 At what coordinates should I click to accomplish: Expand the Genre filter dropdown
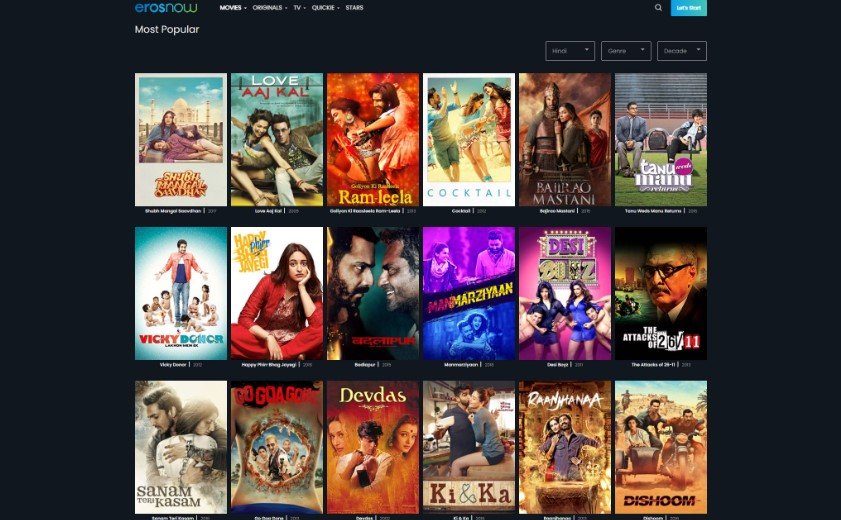point(626,51)
